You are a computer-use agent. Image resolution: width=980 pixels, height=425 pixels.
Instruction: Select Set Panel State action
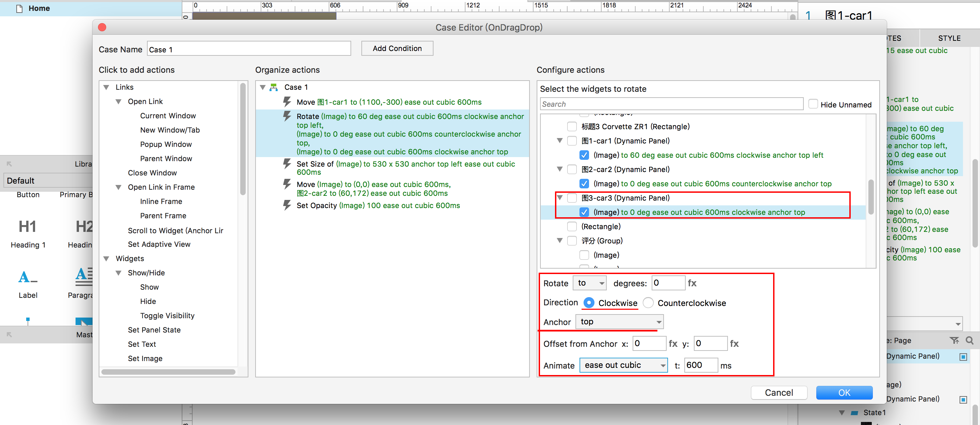(154, 329)
